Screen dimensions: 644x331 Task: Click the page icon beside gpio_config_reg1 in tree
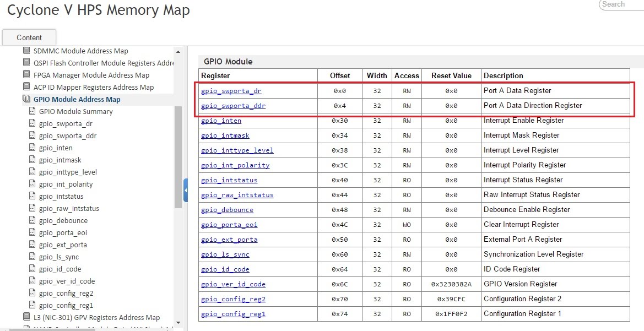pos(33,305)
